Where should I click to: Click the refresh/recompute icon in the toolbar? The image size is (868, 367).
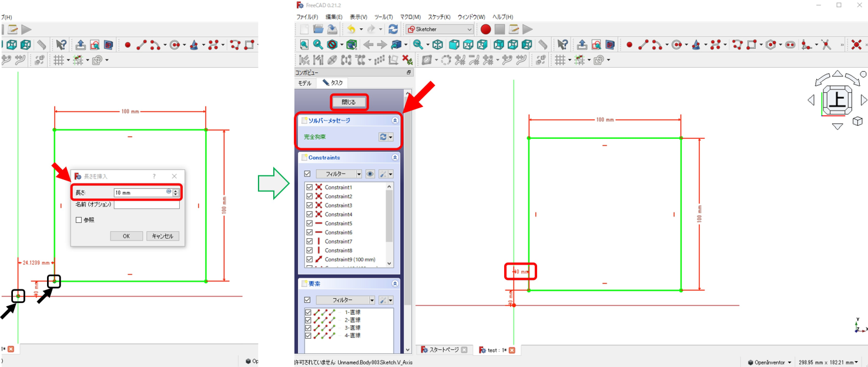click(x=393, y=29)
